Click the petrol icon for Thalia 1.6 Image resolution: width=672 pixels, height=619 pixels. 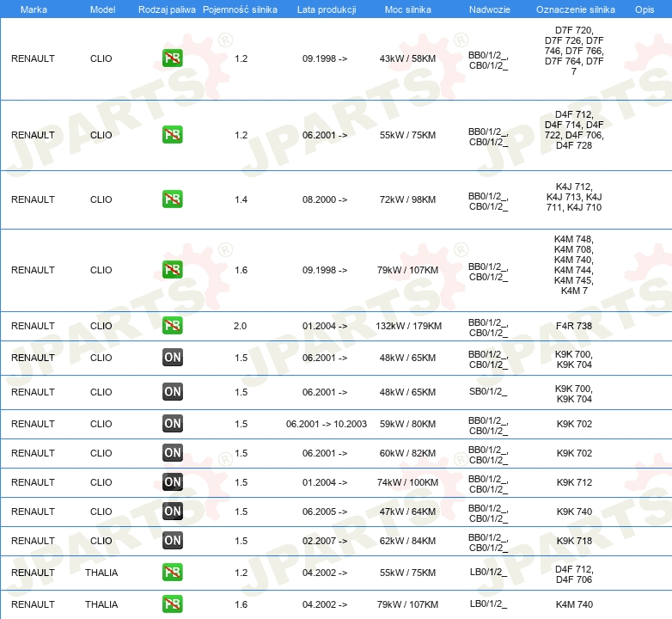173,604
